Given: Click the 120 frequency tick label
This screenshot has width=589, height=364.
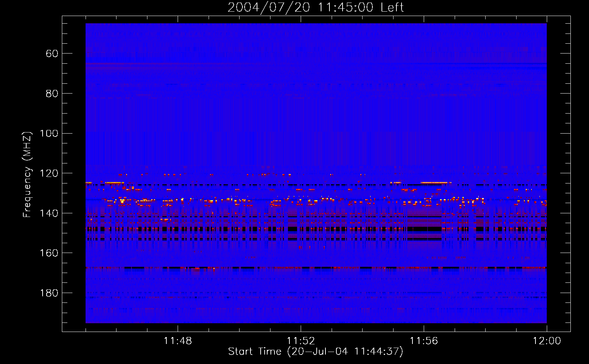Looking at the screenshot, I should [x=49, y=173].
